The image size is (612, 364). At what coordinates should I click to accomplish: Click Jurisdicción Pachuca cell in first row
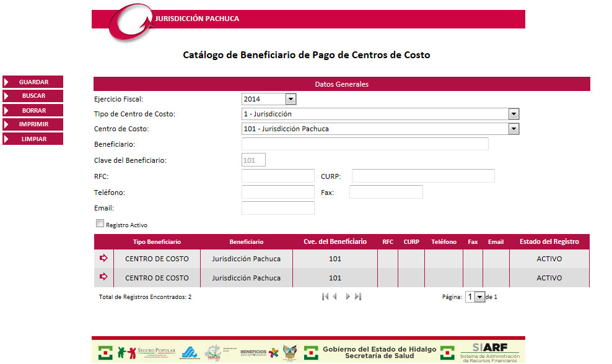[247, 259]
